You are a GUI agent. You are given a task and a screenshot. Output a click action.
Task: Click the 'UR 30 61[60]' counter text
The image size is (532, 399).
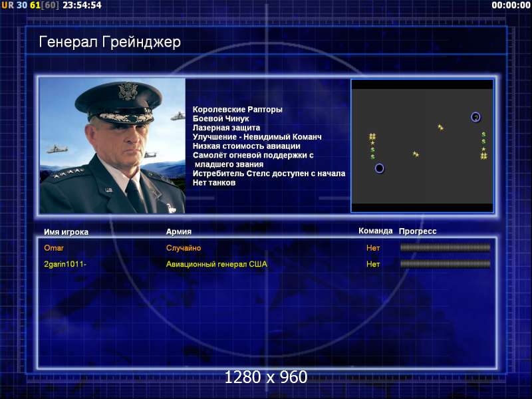30,5
